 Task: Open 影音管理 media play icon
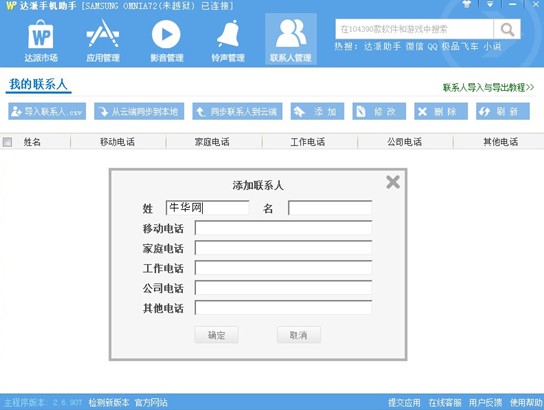167,41
